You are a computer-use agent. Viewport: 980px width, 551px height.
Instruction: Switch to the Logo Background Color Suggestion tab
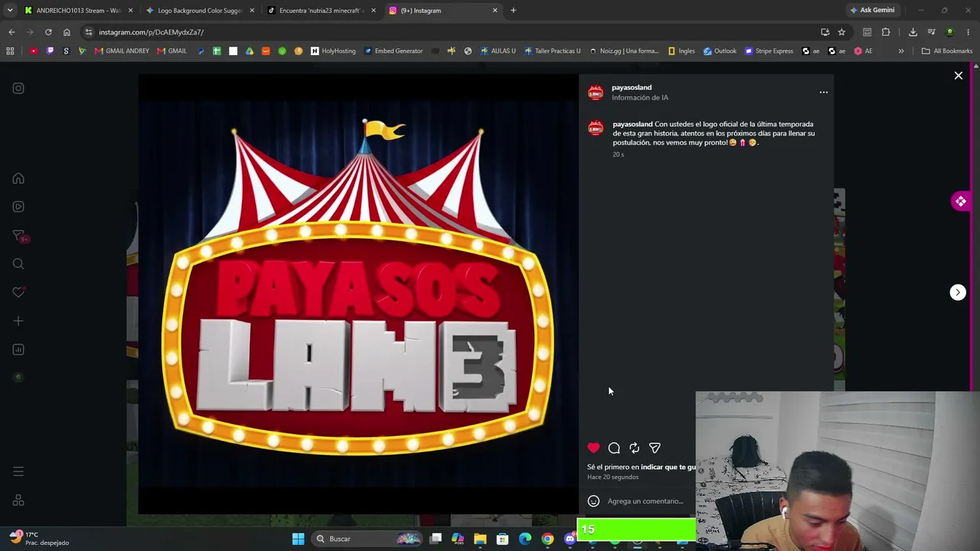coord(200,11)
